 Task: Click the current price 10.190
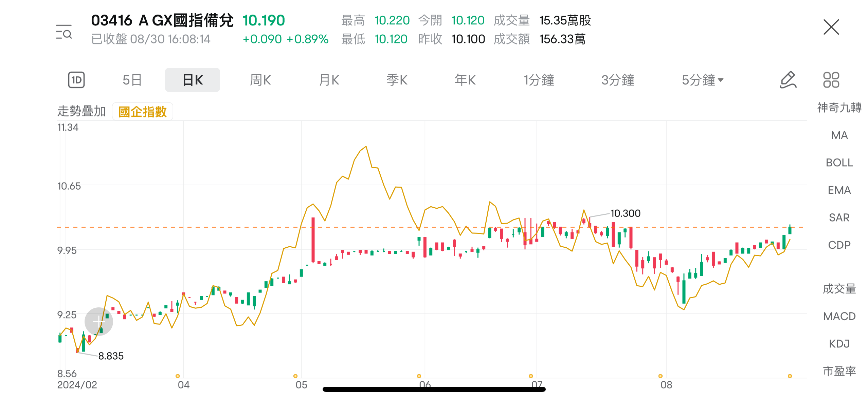point(264,20)
